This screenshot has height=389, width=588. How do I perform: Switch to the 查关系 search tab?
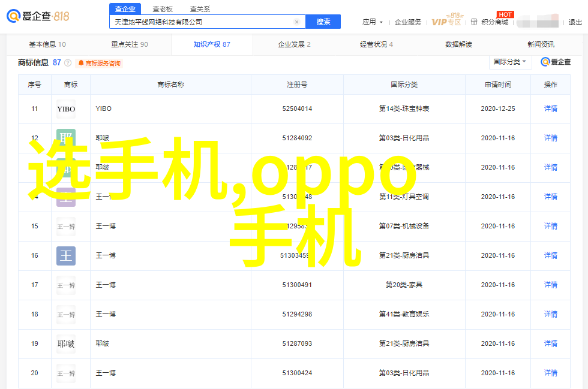200,8
